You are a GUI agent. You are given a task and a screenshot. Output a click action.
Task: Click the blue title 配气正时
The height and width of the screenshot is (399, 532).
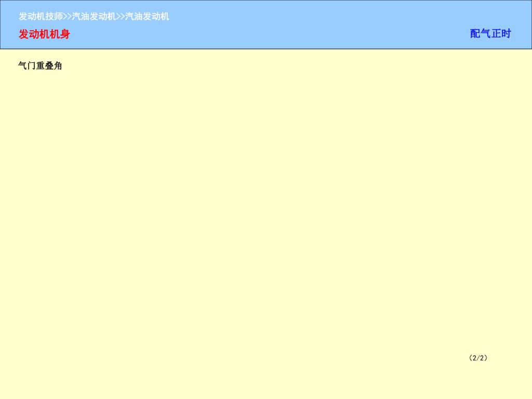pos(490,34)
